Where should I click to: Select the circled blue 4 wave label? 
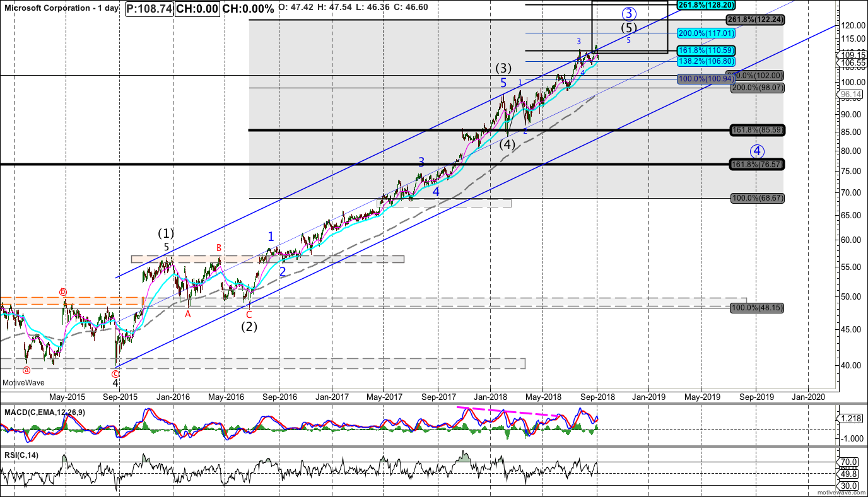[757, 151]
